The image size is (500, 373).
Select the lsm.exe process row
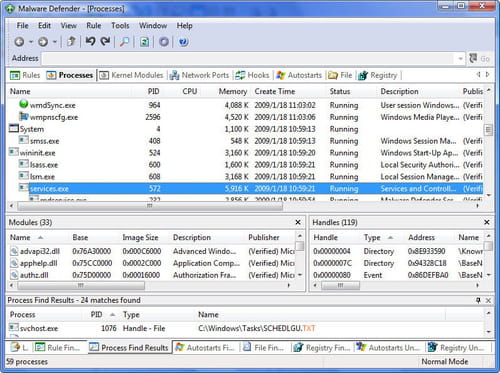pyautogui.click(x=246, y=177)
